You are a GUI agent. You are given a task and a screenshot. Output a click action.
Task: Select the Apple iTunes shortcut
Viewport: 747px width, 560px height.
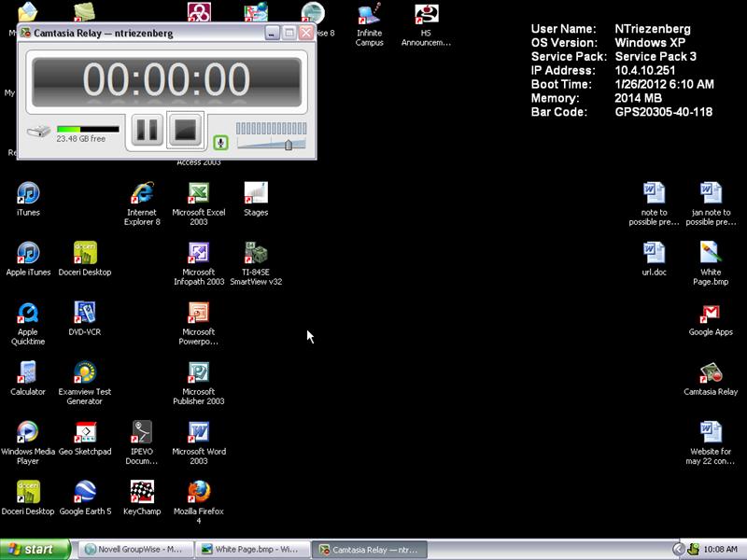point(28,259)
